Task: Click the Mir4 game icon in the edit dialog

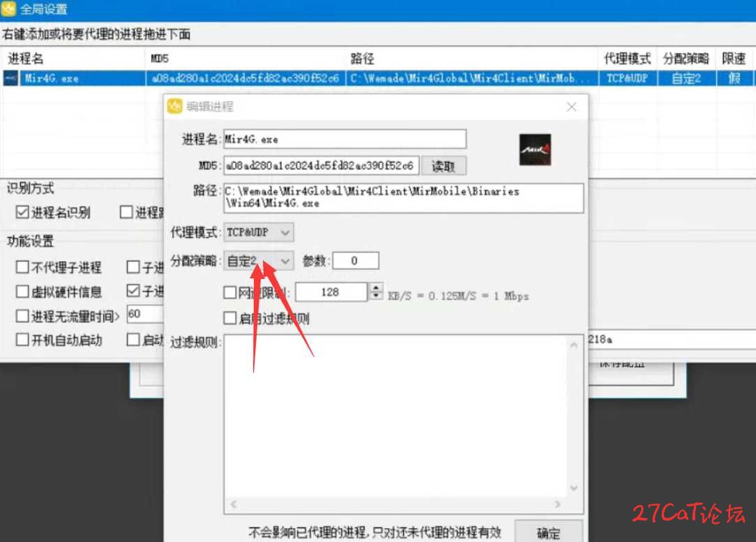Action: [x=535, y=150]
